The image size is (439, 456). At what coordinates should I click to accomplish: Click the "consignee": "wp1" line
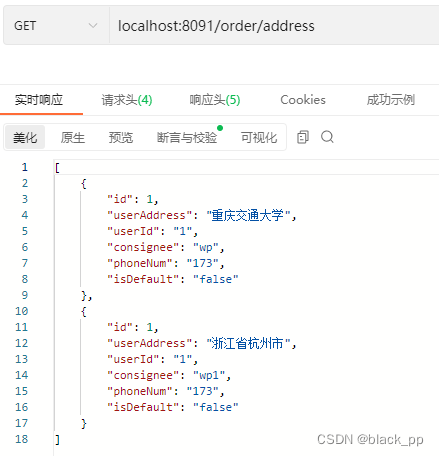point(169,375)
